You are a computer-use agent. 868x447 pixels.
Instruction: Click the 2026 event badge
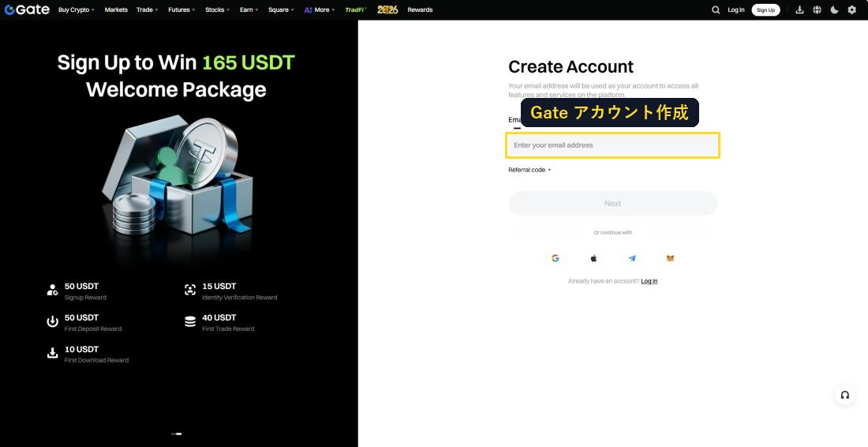(x=387, y=9)
